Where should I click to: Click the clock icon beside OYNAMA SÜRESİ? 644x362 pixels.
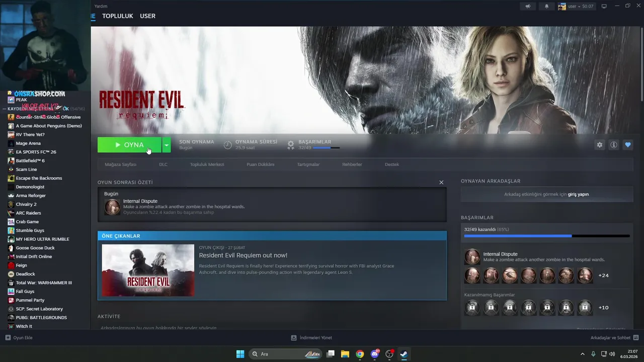pyautogui.click(x=228, y=145)
